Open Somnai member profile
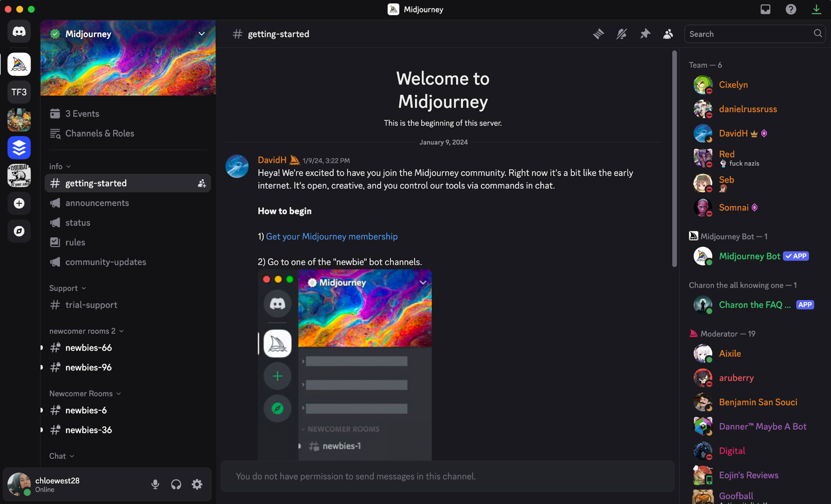This screenshot has width=831, height=504. pyautogui.click(x=755, y=207)
